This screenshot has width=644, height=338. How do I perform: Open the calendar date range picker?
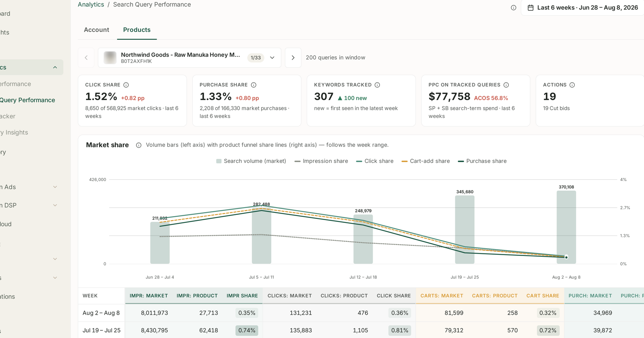click(582, 8)
